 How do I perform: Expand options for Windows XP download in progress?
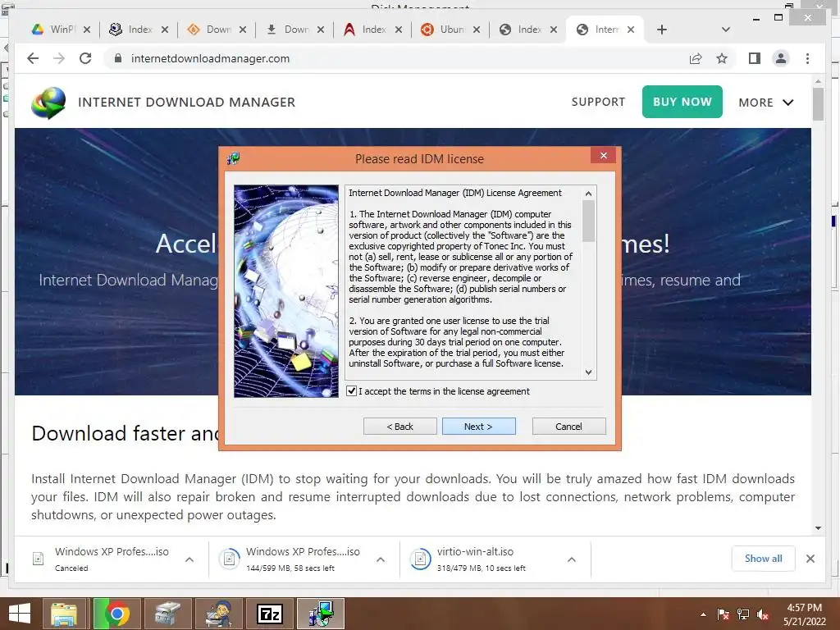click(x=381, y=559)
